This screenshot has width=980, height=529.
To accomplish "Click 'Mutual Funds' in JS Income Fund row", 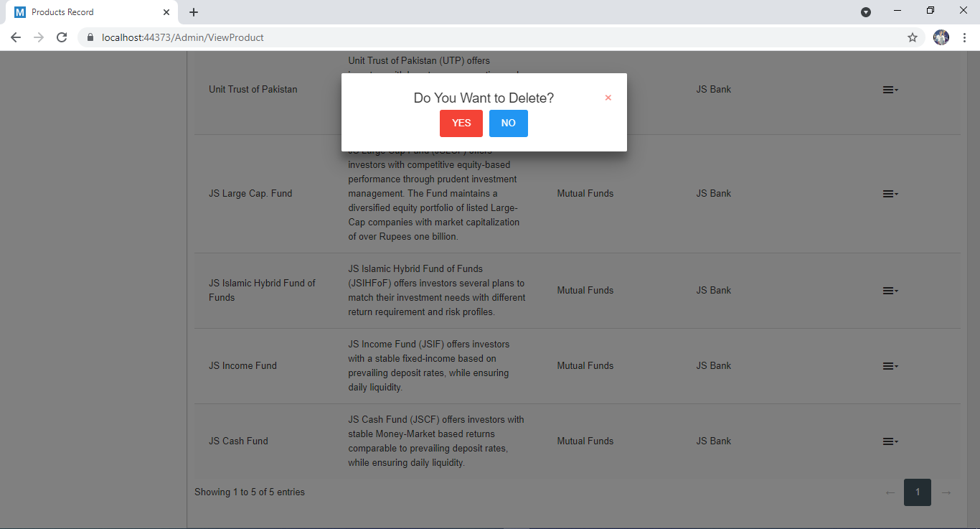I will pyautogui.click(x=585, y=366).
